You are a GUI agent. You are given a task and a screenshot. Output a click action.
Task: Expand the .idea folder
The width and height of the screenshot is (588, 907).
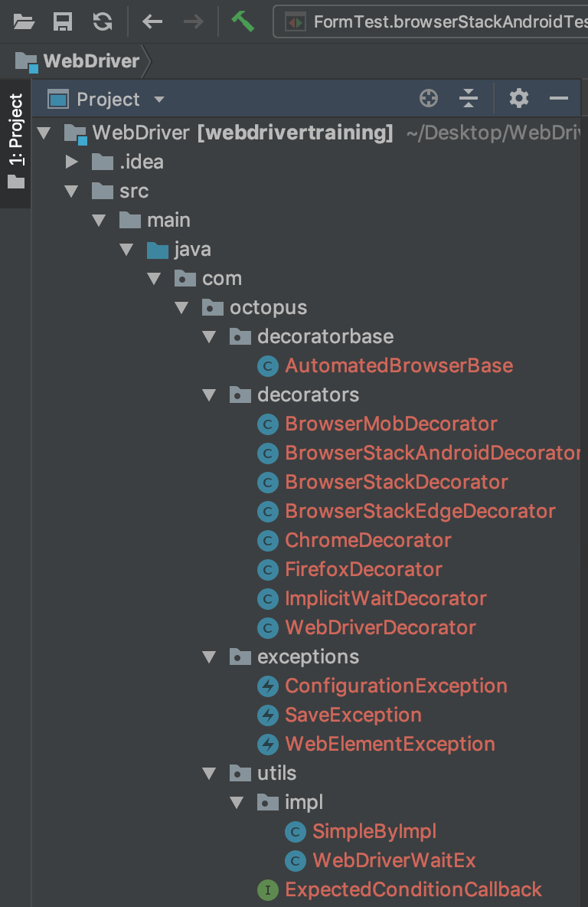72,162
